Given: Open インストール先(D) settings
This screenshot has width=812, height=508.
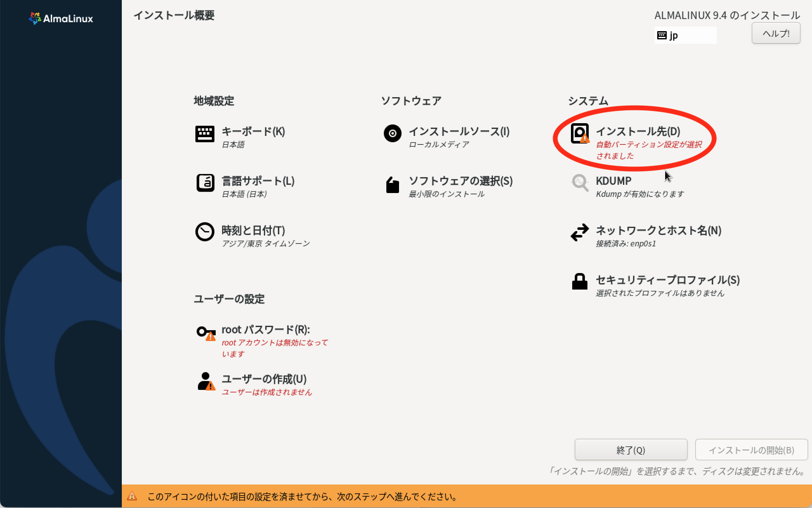Looking at the screenshot, I should pyautogui.click(x=638, y=131).
